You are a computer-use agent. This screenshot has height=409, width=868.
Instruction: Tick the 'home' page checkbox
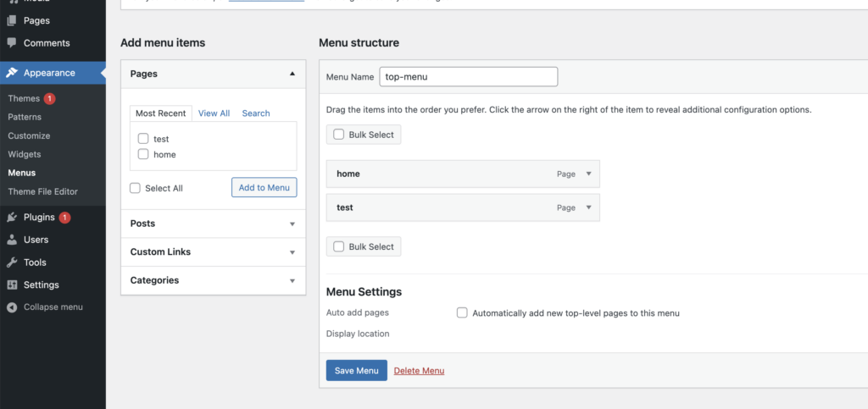click(x=143, y=154)
